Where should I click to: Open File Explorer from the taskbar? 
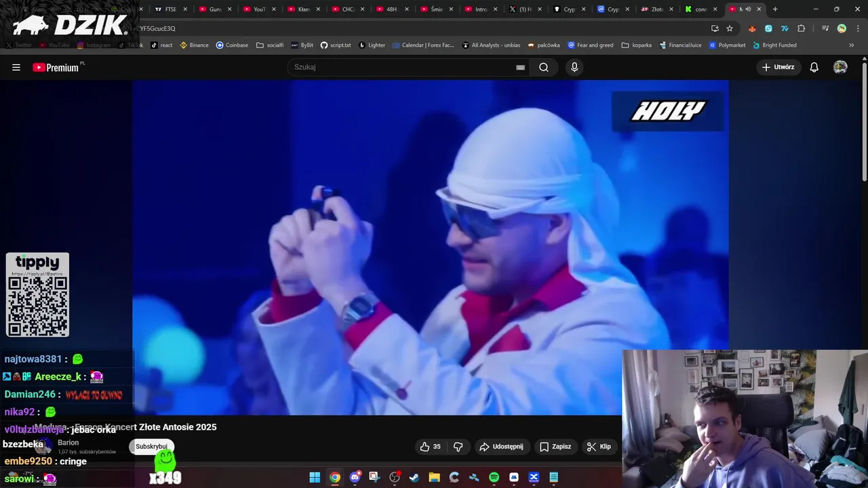pyautogui.click(x=434, y=477)
